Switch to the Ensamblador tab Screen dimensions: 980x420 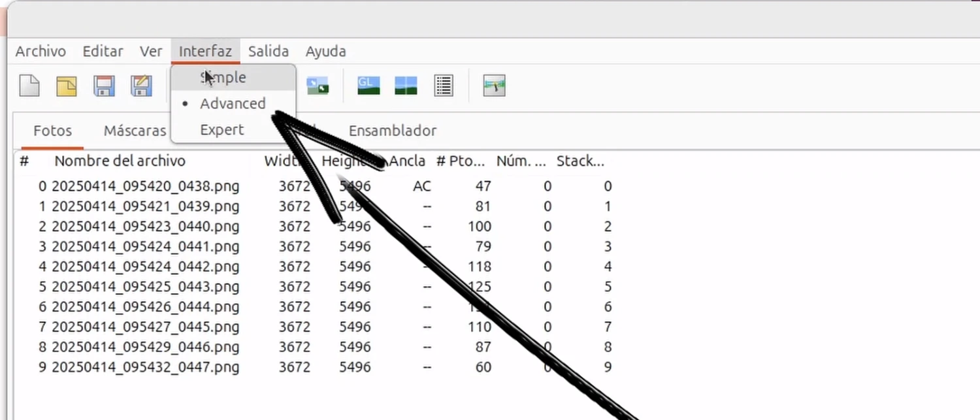(392, 131)
